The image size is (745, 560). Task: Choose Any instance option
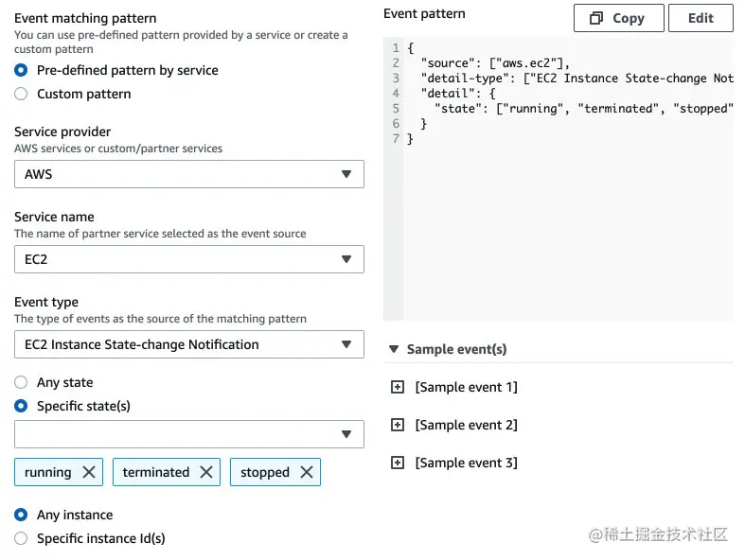pos(21,515)
